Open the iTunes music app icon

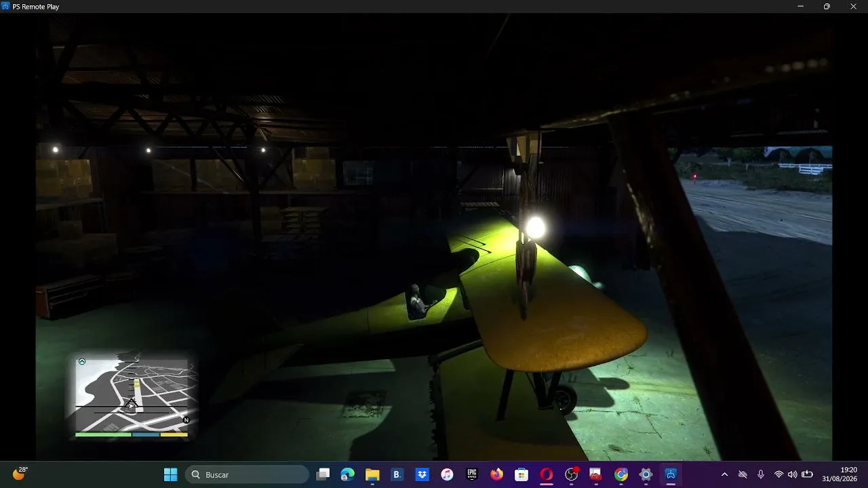click(447, 474)
